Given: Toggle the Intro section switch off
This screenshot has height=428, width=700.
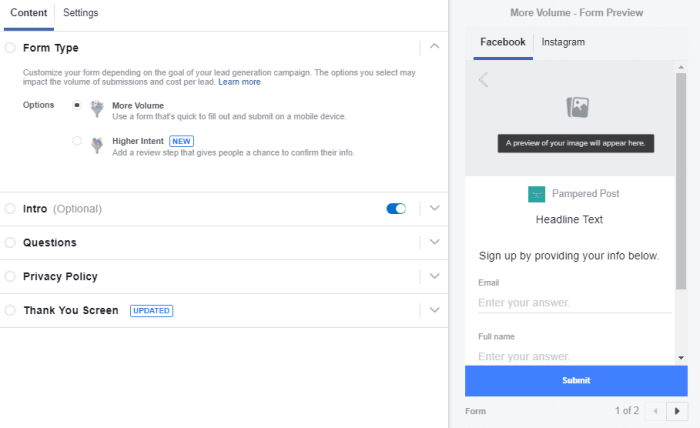Looking at the screenshot, I should (x=396, y=209).
